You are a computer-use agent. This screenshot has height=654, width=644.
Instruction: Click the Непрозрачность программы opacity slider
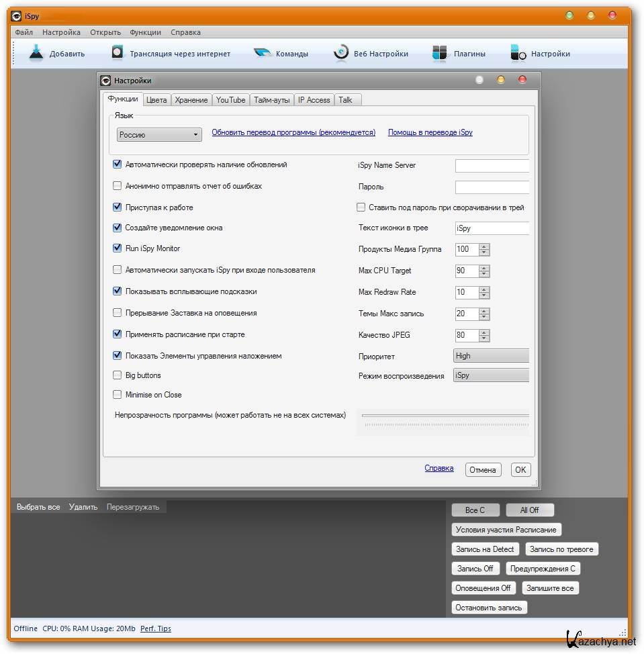click(445, 416)
